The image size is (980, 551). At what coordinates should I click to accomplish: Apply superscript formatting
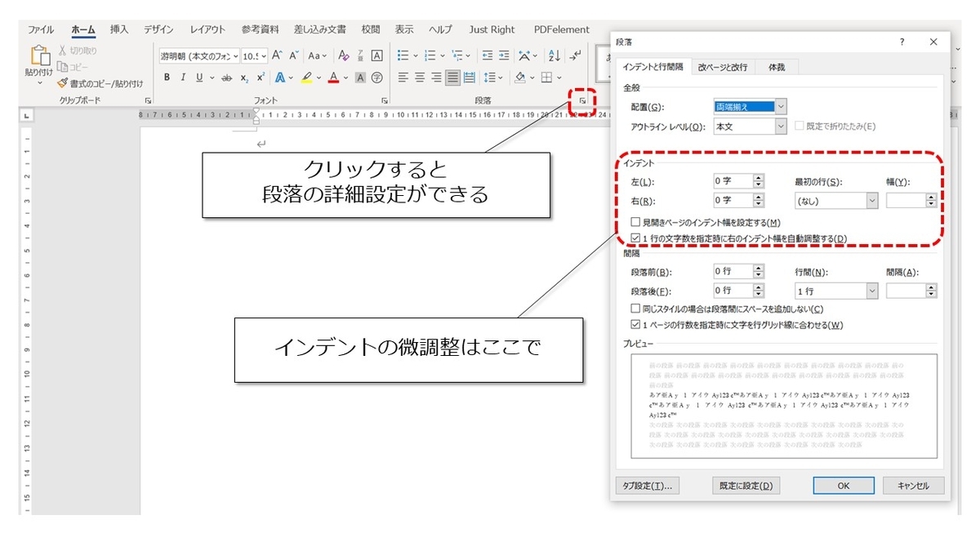pos(261,78)
